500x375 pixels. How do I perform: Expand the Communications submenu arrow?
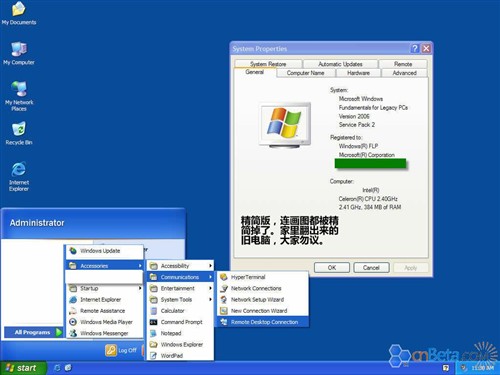pyautogui.click(x=210, y=277)
